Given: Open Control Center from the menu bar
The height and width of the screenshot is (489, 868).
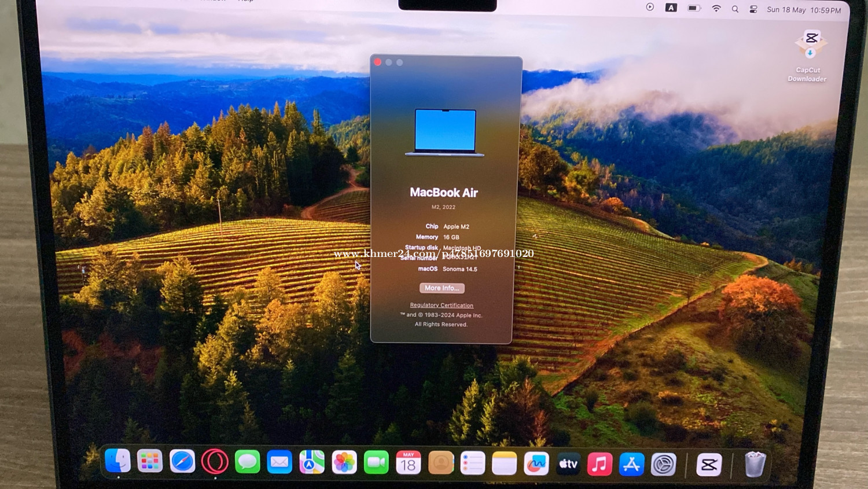Looking at the screenshot, I should tap(753, 9).
